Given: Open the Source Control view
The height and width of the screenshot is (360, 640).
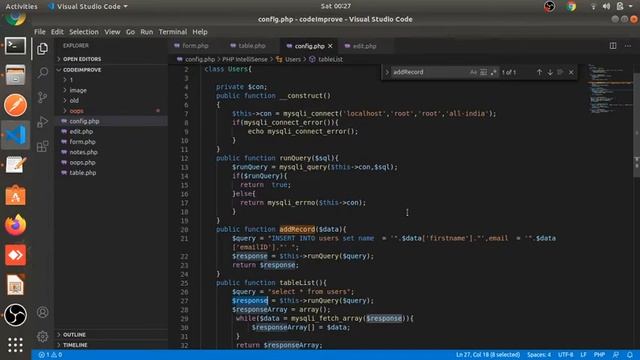Looking at the screenshot, I should click(42, 97).
